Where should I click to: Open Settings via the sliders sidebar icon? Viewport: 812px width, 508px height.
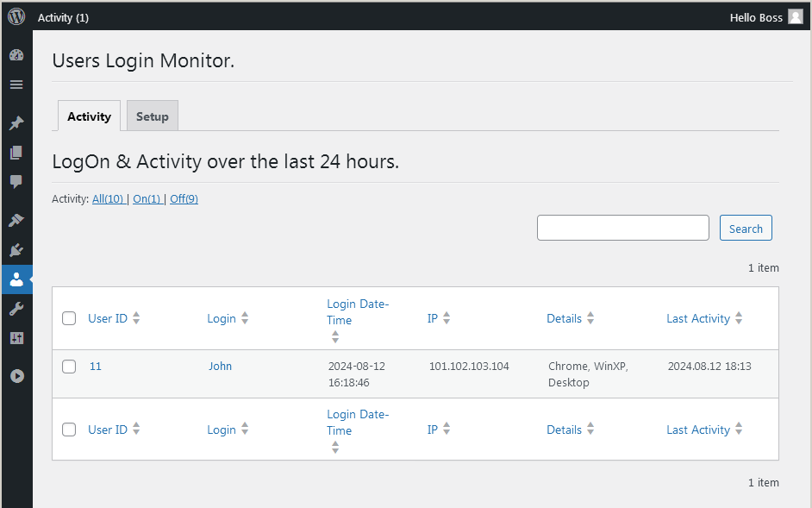[x=16, y=338]
